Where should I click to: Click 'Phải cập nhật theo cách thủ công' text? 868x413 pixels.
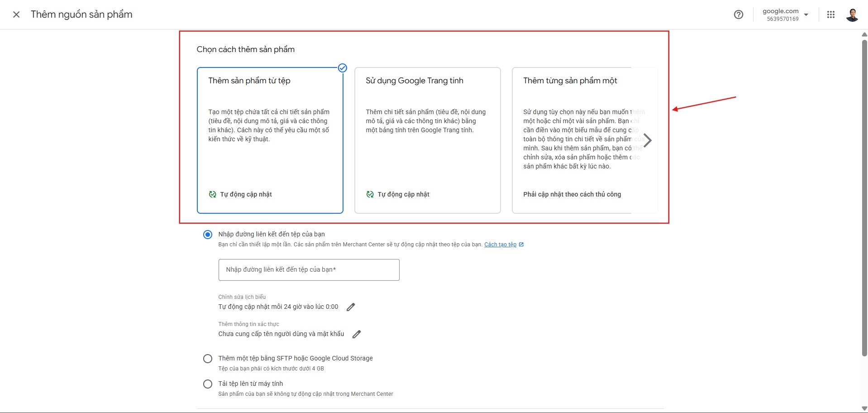(x=572, y=194)
